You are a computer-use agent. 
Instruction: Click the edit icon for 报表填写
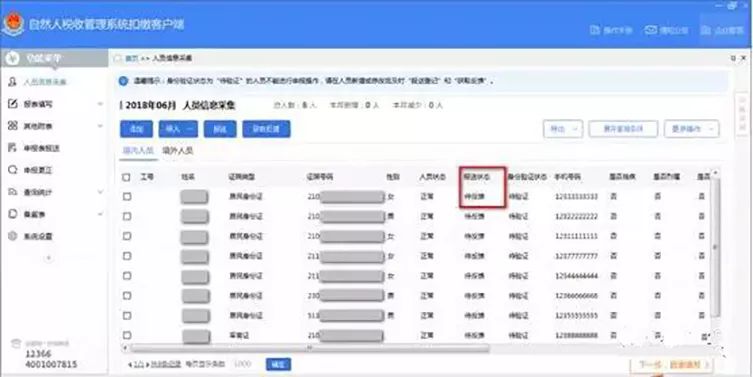coord(13,104)
